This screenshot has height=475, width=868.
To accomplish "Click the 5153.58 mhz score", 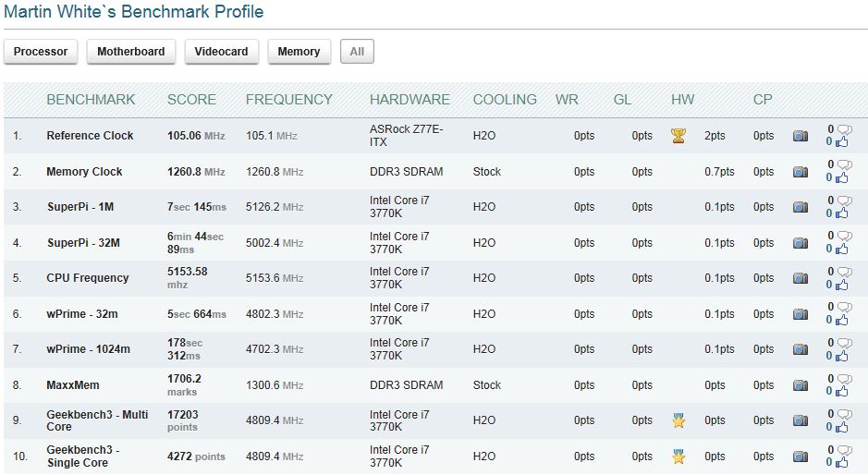I will pyautogui.click(x=187, y=278).
